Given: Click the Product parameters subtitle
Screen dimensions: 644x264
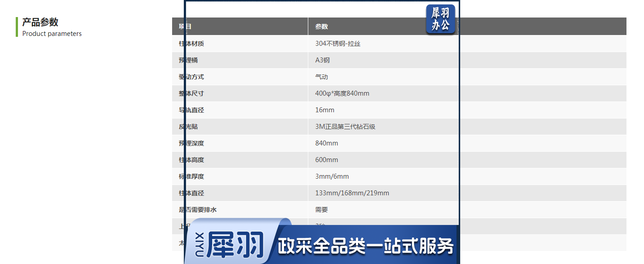Looking at the screenshot, I should (x=52, y=34).
